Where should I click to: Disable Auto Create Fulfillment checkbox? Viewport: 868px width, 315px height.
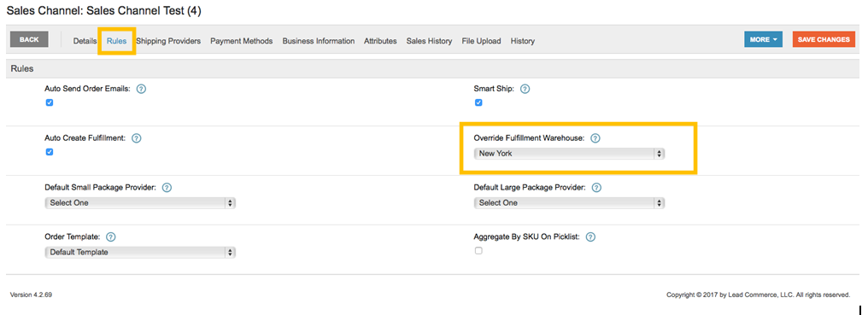(50, 152)
